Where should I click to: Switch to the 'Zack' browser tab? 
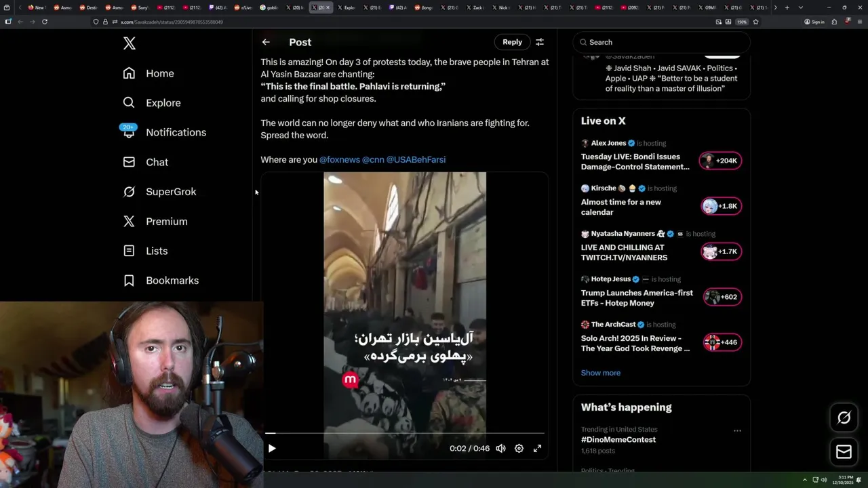[x=475, y=7]
